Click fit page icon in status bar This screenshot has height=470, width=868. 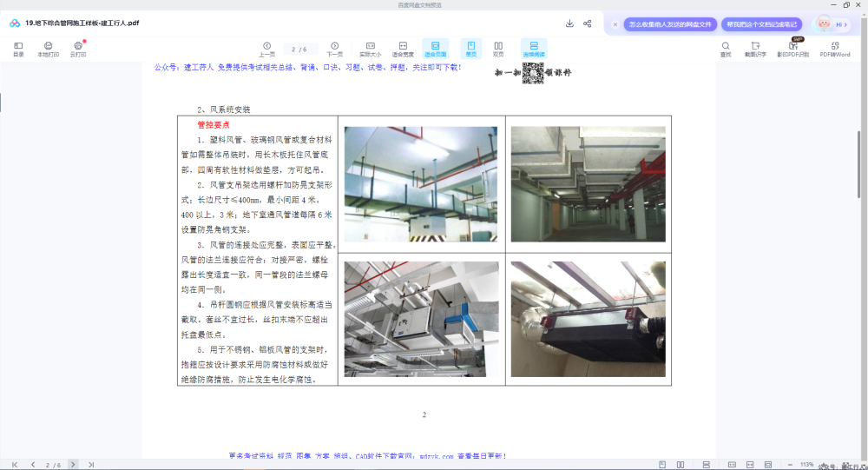pos(768,465)
